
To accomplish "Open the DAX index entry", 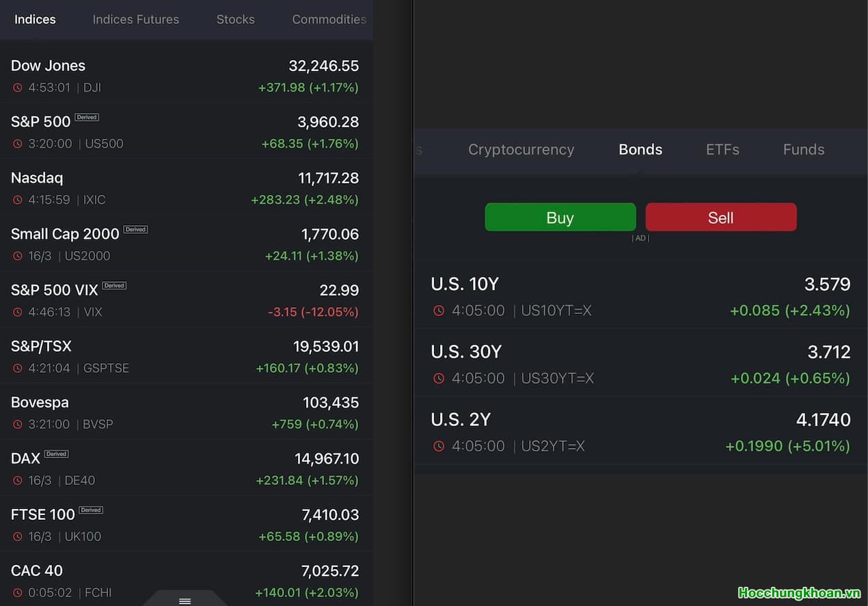I will click(x=185, y=468).
